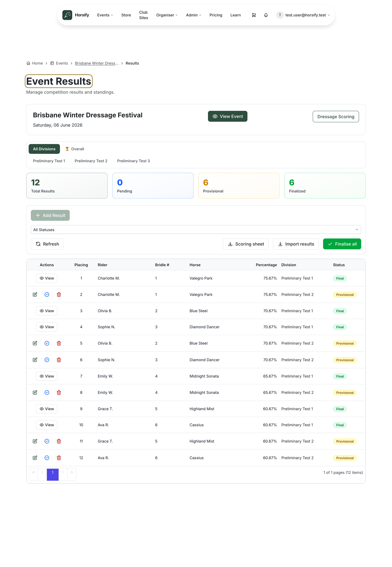The height and width of the screenshot is (567, 392).
Task: Select the Preliminary Test 3 tab
Action: pos(133,161)
